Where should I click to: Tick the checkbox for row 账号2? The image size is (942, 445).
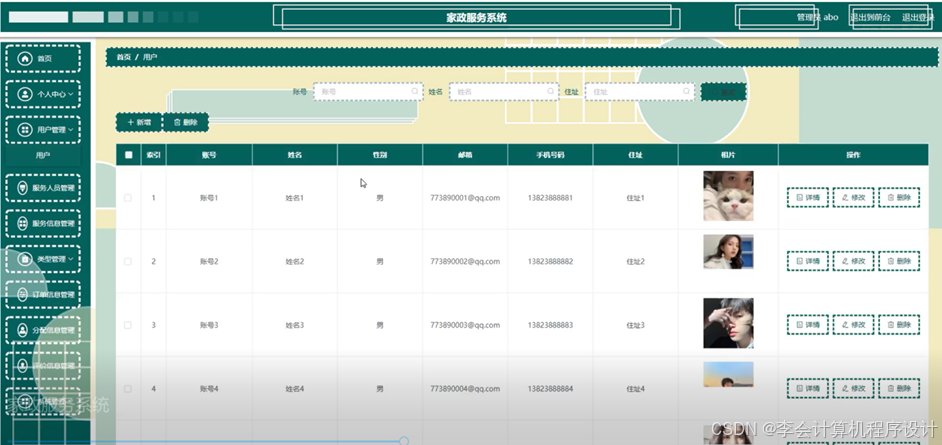pyautogui.click(x=127, y=262)
